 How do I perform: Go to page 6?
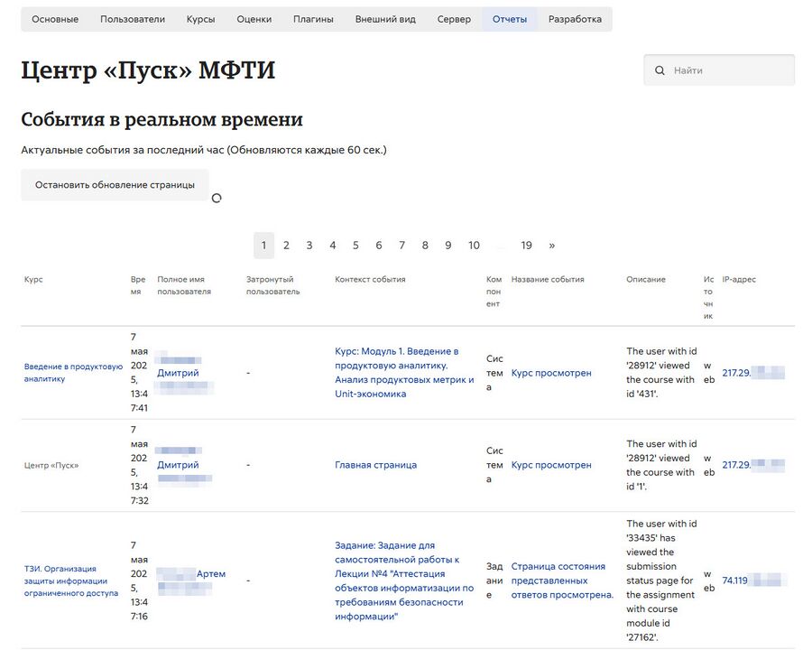(379, 246)
